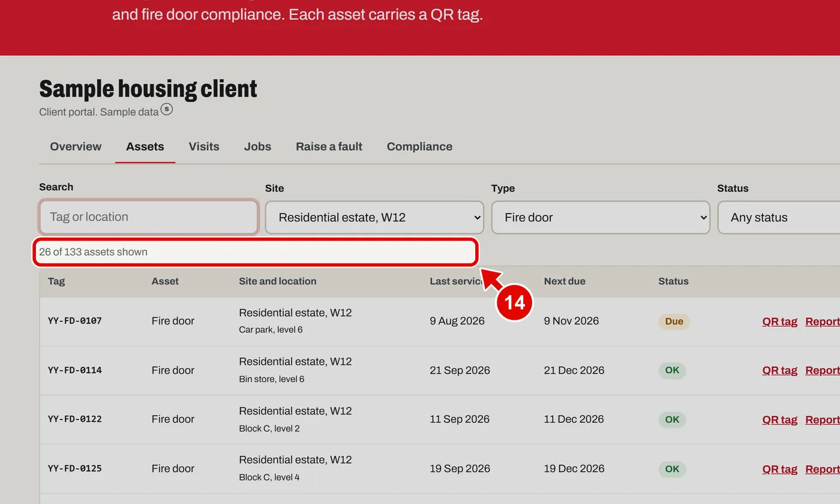Click the OK status badge for YY-FD-0114

pos(672,370)
